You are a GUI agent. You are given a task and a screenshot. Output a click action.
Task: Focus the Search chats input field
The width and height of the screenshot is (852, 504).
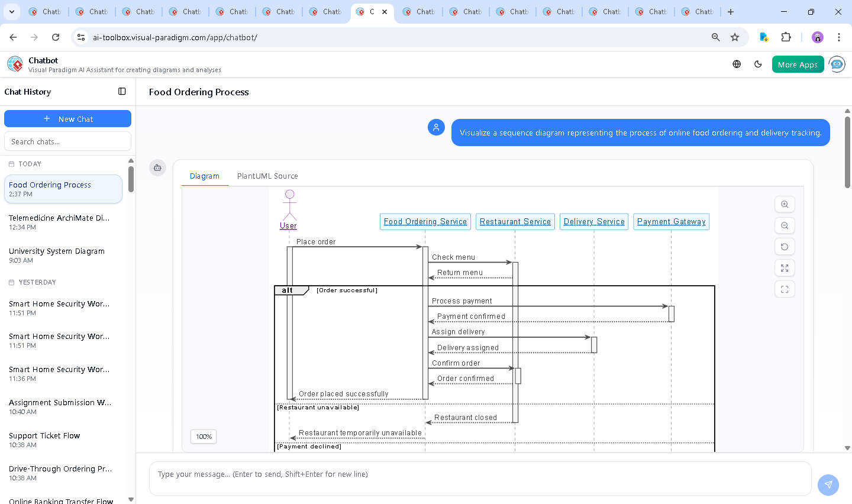click(67, 142)
